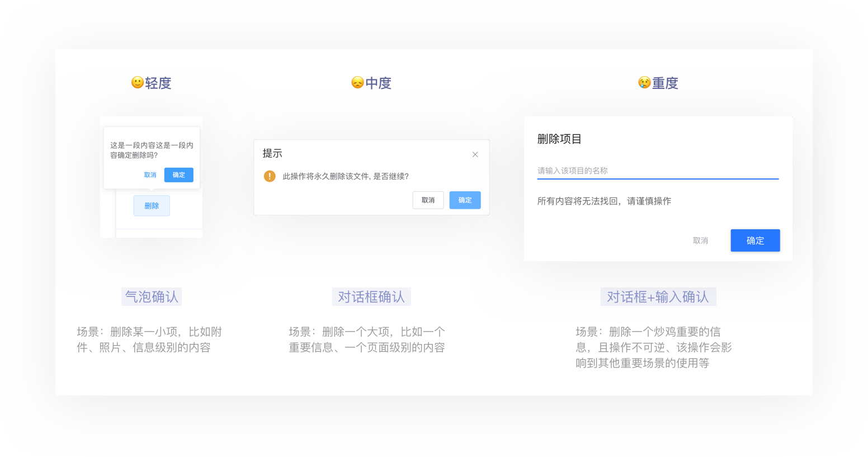The image size is (868, 457).
Task: Click the blue 确定 in 删除项目 dialog
Action: pos(755,241)
